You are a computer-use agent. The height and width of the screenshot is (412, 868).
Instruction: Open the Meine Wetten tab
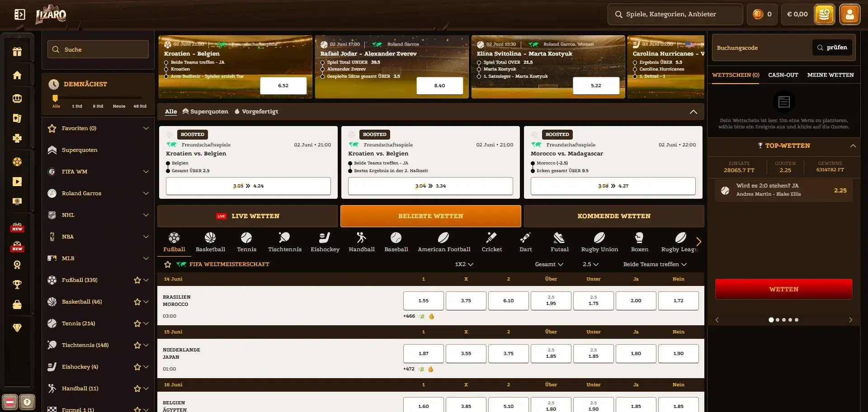[x=830, y=75]
